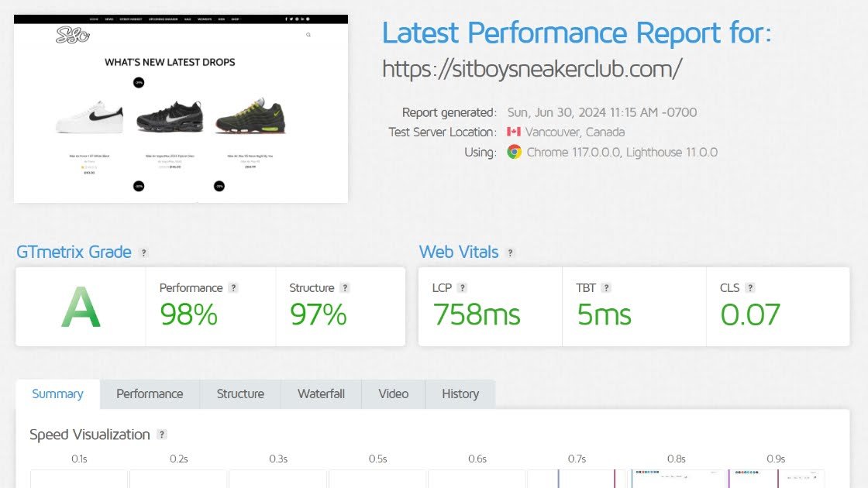Open the Web Vitals help icon
This screenshot has height=488, width=868.
point(510,253)
